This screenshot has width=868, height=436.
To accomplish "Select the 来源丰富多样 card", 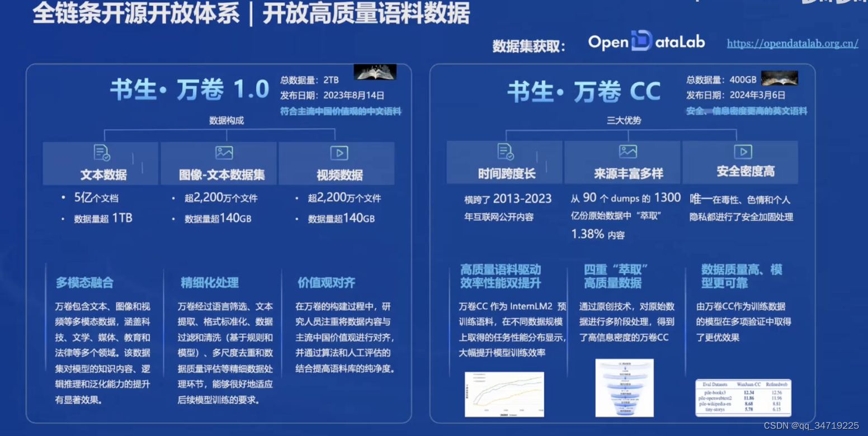I will 622,162.
